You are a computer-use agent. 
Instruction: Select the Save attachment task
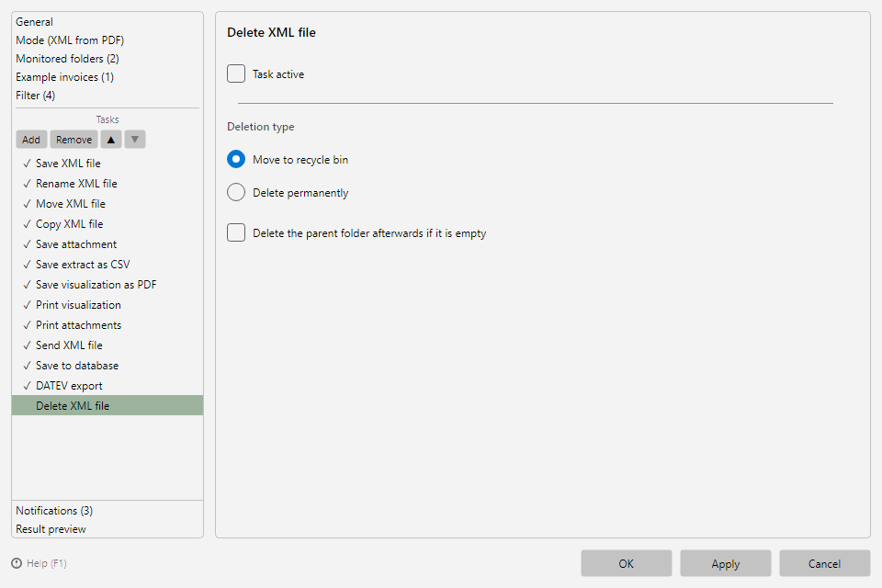76,244
